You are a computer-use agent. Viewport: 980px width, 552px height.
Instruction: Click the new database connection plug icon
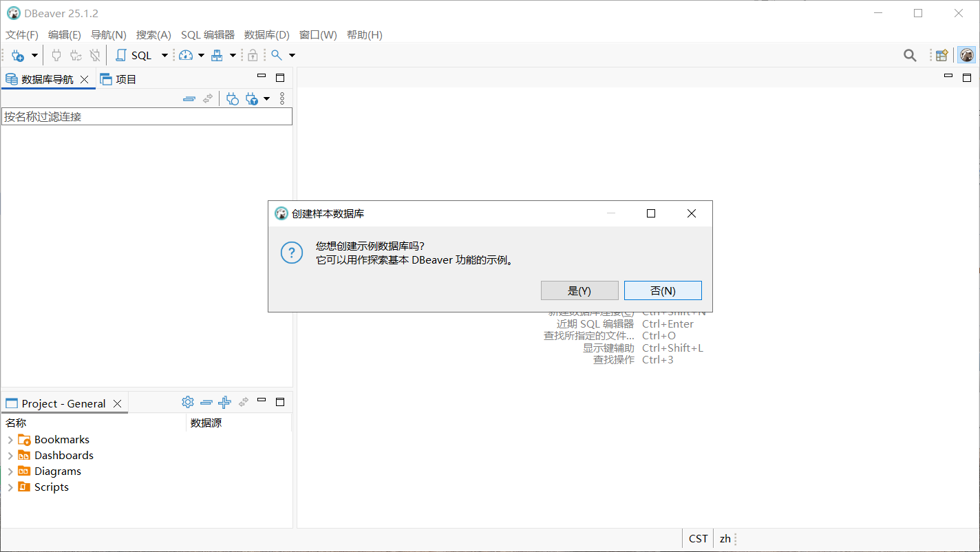tap(18, 56)
